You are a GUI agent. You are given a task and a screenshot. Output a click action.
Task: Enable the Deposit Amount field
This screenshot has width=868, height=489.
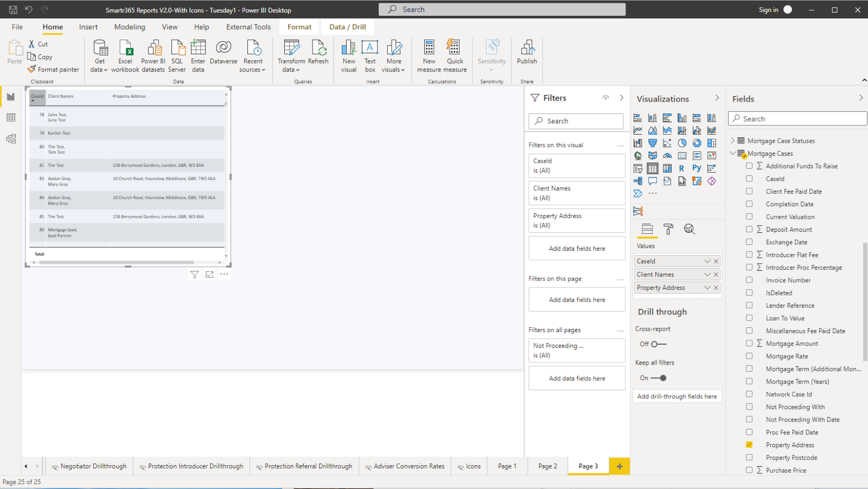click(749, 229)
